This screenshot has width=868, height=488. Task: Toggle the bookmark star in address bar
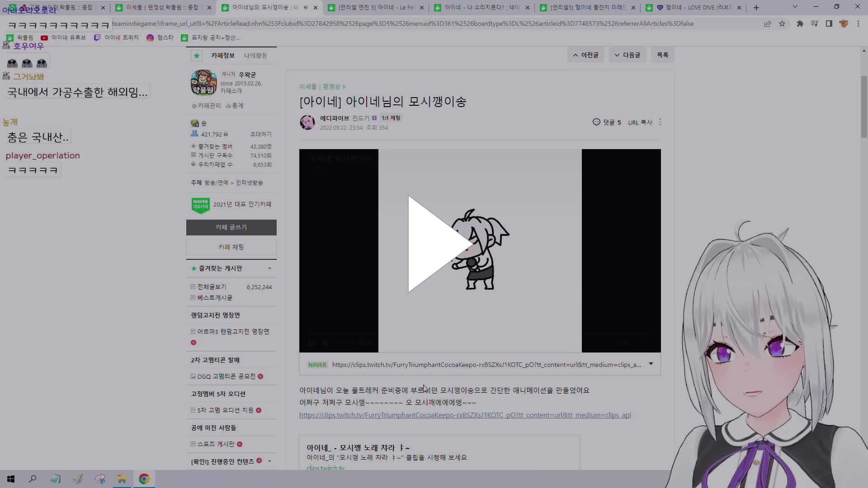click(783, 23)
